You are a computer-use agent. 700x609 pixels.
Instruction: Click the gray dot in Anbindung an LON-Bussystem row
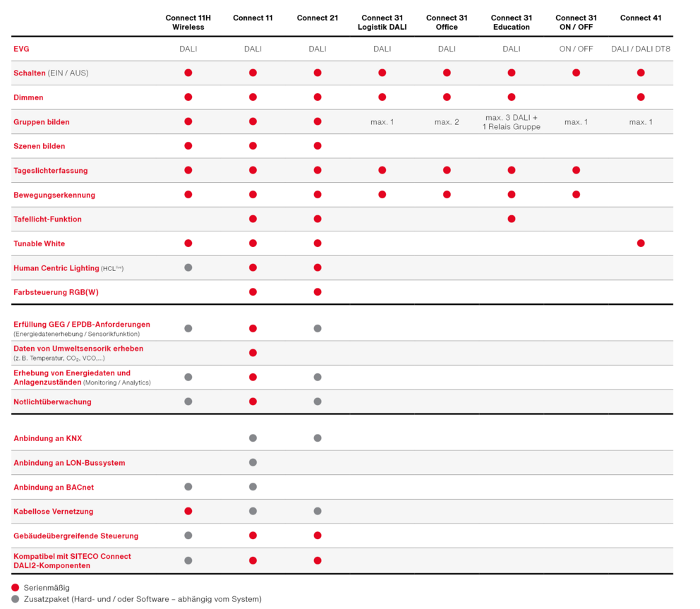click(x=253, y=462)
